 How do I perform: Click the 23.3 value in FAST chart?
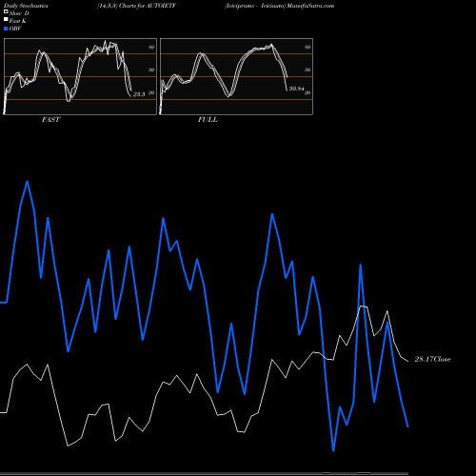pos(139,94)
